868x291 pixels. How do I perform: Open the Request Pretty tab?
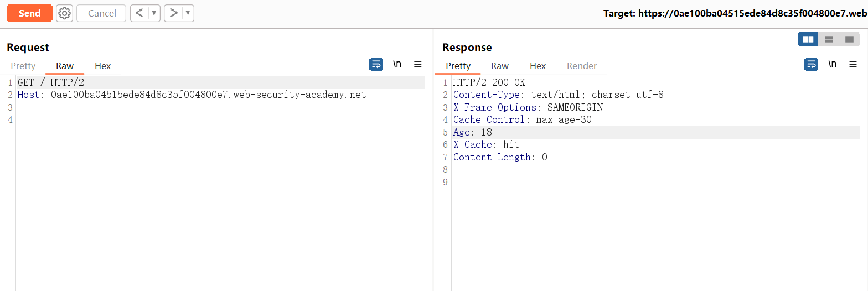pos(23,66)
